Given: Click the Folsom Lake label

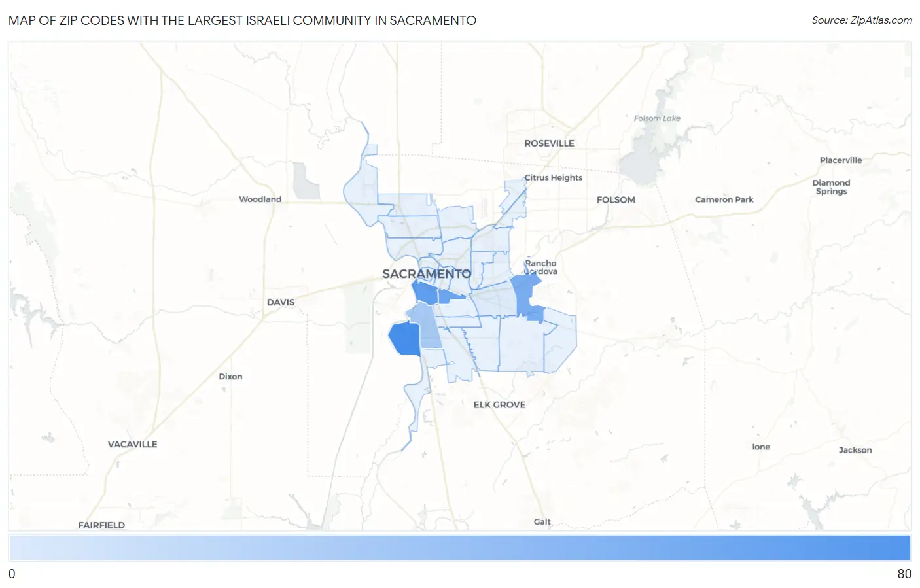Looking at the screenshot, I should click(x=657, y=118).
